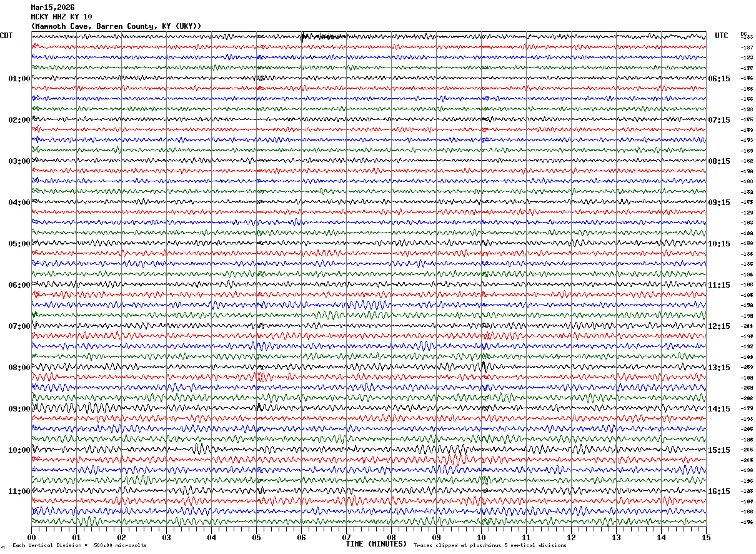This screenshot has width=756, height=554.
Task: Select the 16:15 UTC row label
Action: tap(719, 491)
